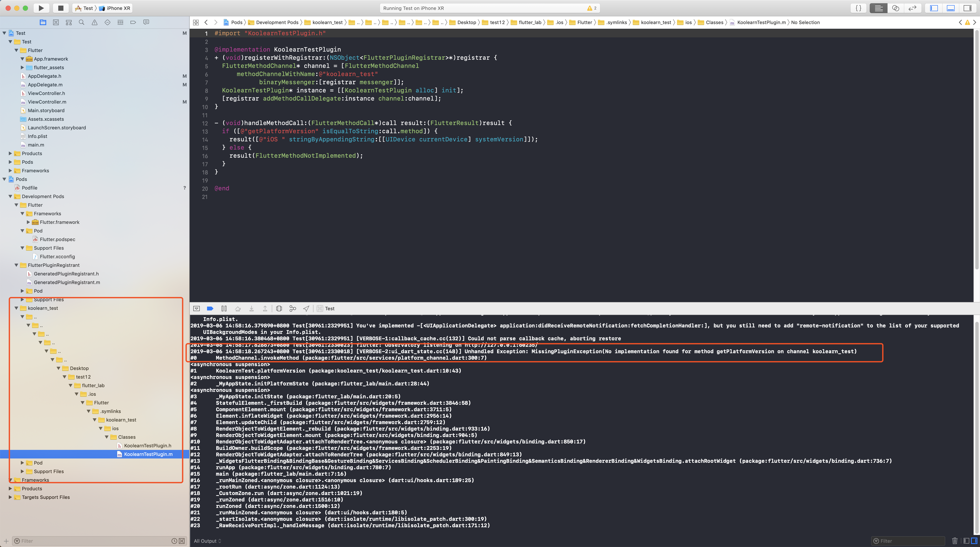Stop the running Test scheme
This screenshot has width=980, height=547.
click(x=60, y=8)
